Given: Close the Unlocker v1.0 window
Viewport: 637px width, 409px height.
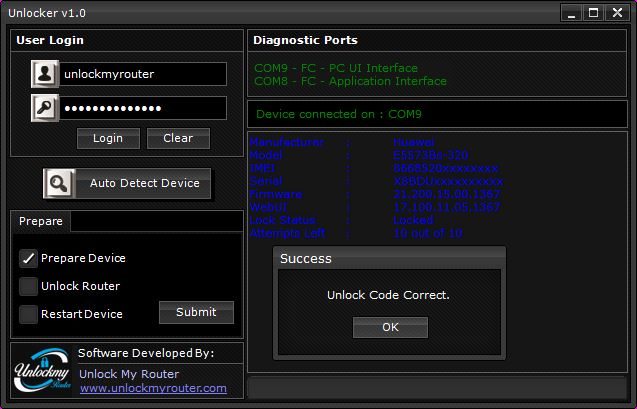Looking at the screenshot, I should (x=617, y=13).
